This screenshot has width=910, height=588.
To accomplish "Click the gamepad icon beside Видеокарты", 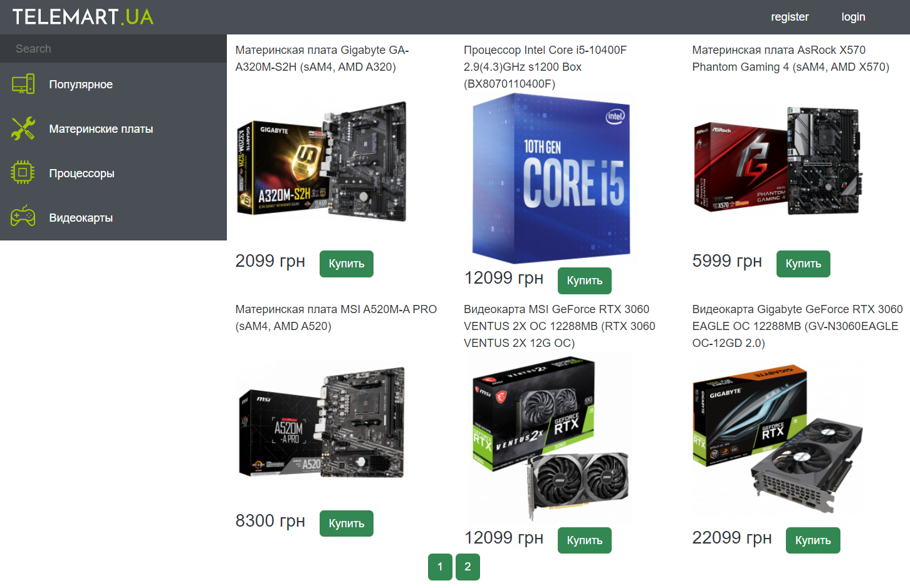I will [x=23, y=217].
